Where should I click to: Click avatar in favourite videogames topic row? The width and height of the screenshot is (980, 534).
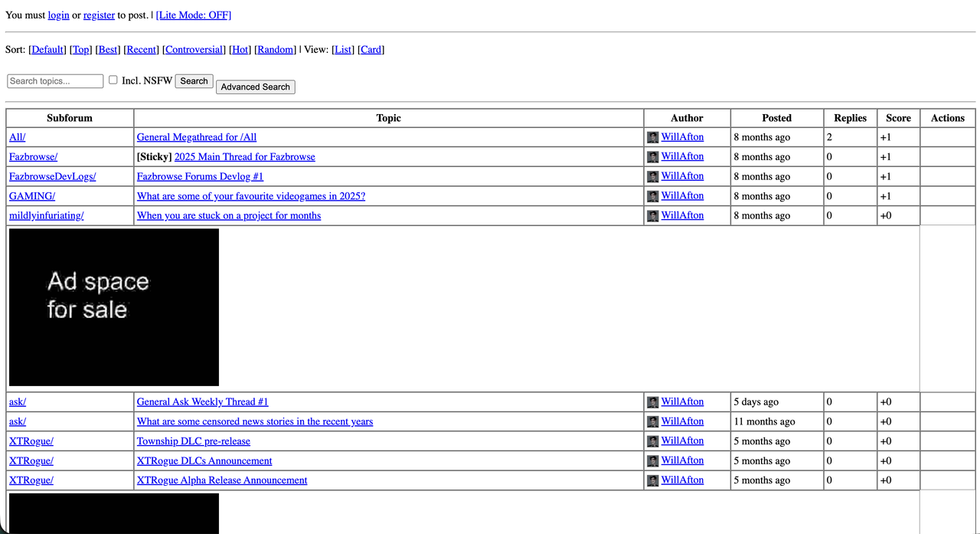click(x=652, y=197)
